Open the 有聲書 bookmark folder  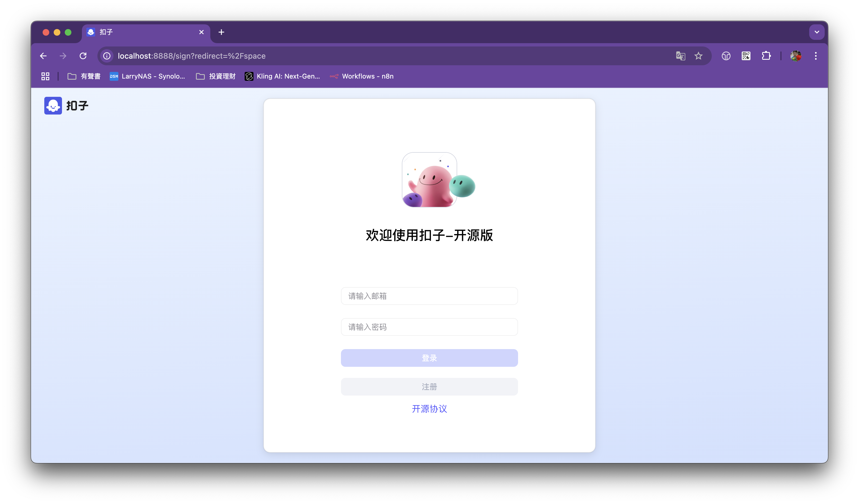84,76
